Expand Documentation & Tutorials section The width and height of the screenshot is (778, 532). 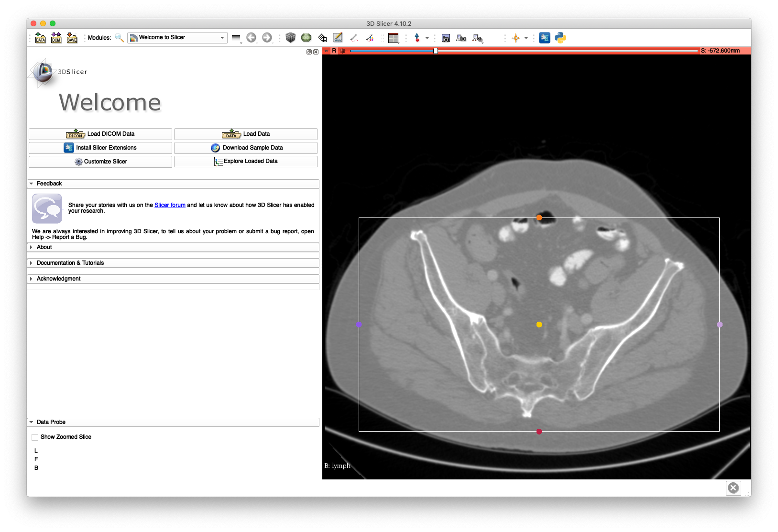[173, 263]
